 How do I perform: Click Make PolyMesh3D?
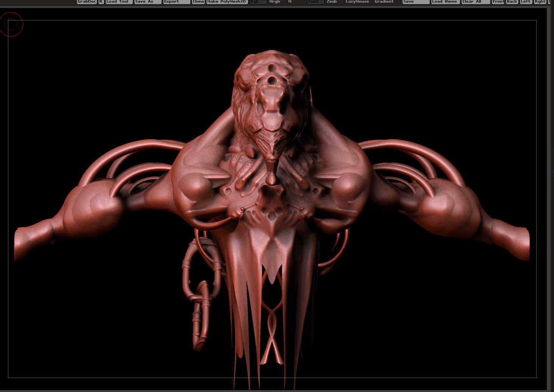point(227,2)
